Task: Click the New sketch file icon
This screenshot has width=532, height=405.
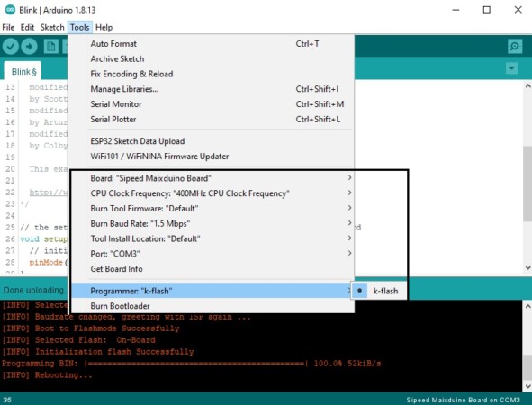Action: coord(51,47)
